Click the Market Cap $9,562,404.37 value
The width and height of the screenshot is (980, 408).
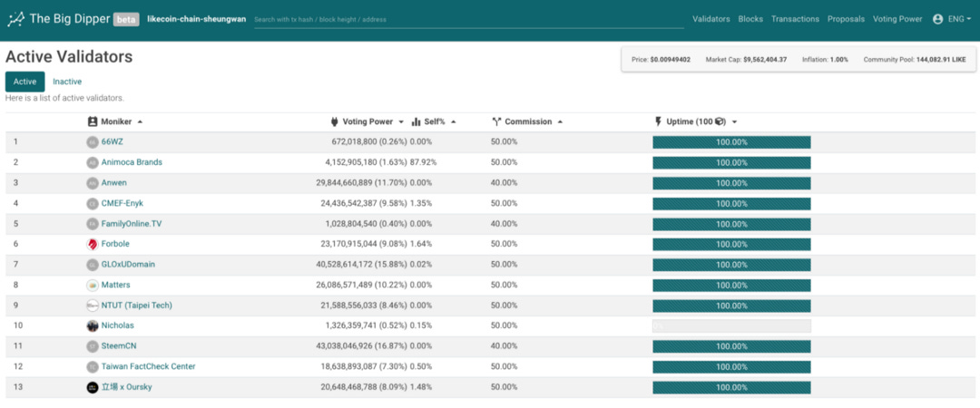point(765,60)
